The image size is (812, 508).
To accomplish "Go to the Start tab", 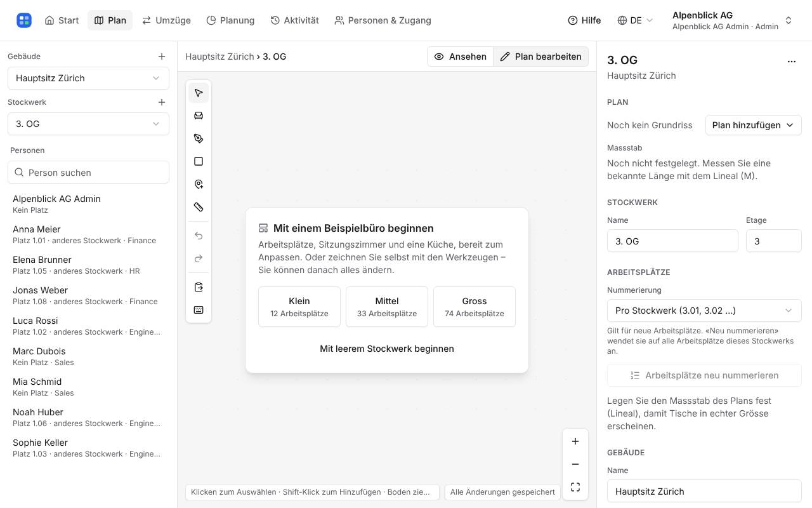I will click(62, 20).
